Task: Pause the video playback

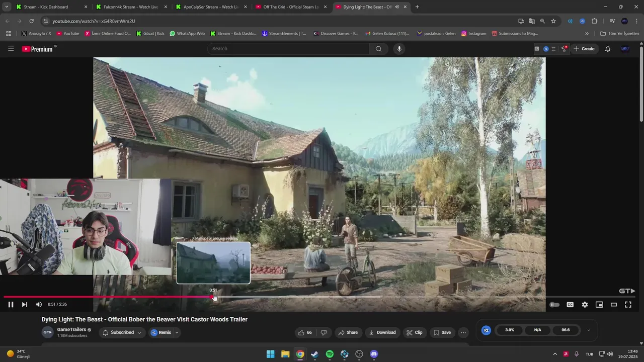Action: pos(11,304)
